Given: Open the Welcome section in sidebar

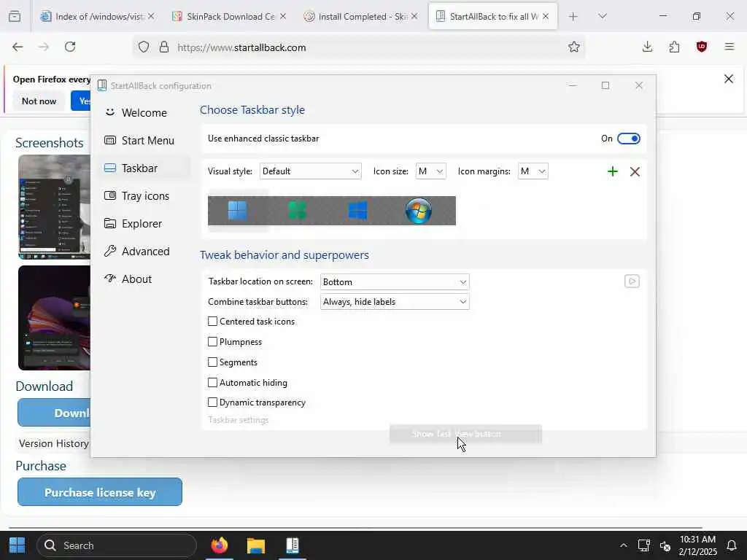Looking at the screenshot, I should point(143,113).
